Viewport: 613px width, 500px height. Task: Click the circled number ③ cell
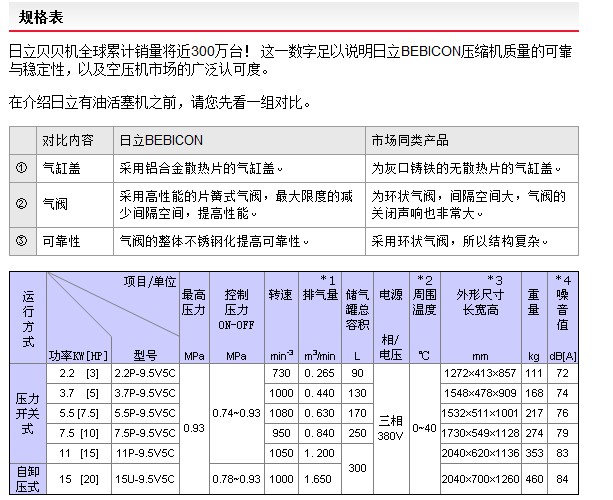pos(23,241)
